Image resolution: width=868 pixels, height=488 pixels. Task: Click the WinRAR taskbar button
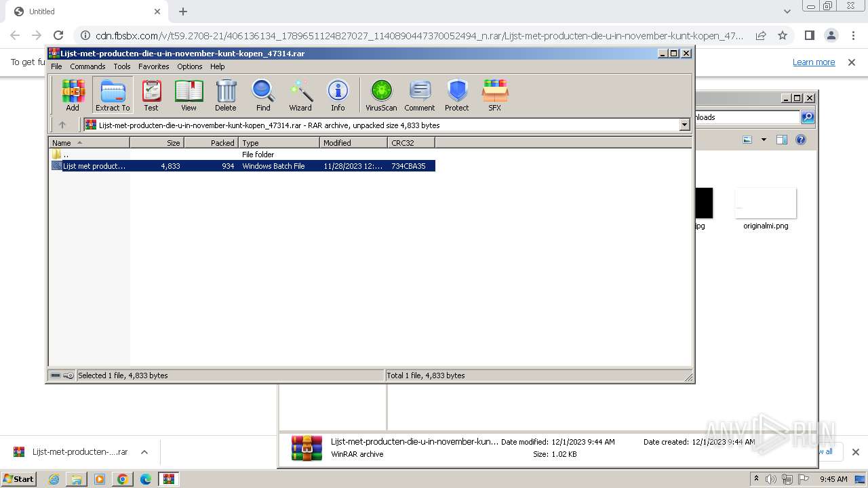169,479
